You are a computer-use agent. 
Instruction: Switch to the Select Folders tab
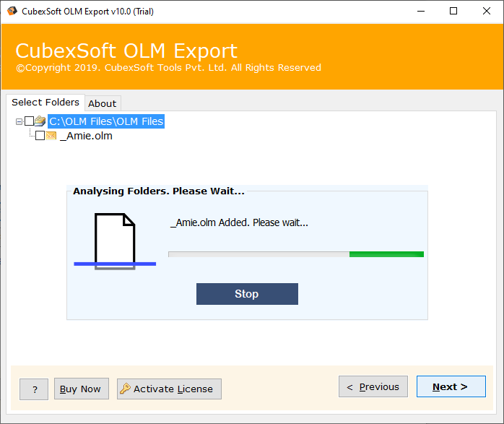click(45, 103)
